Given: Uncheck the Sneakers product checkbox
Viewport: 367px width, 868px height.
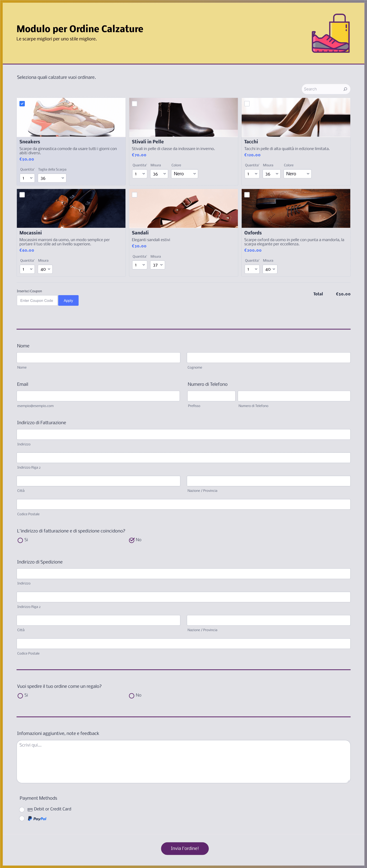Looking at the screenshot, I should [x=22, y=104].
